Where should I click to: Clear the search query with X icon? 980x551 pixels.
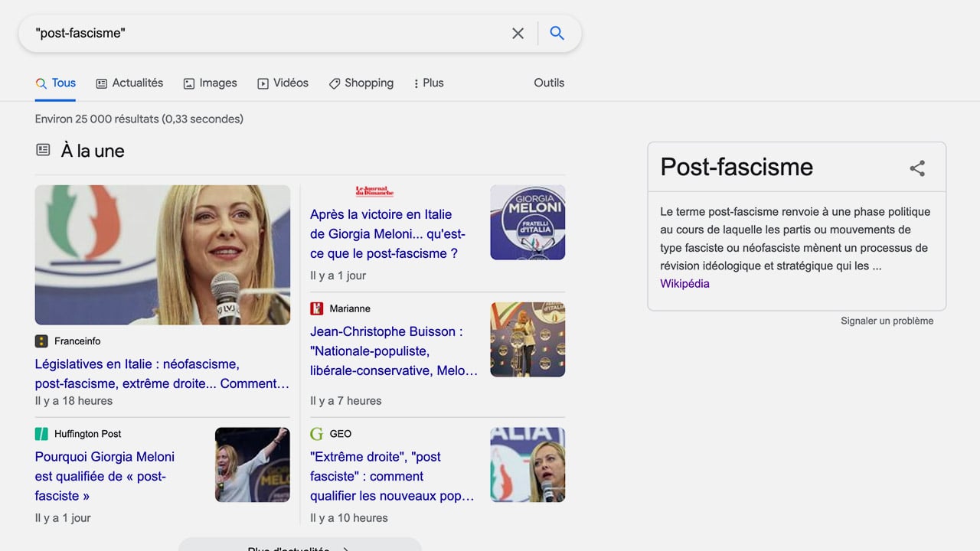[x=518, y=33]
